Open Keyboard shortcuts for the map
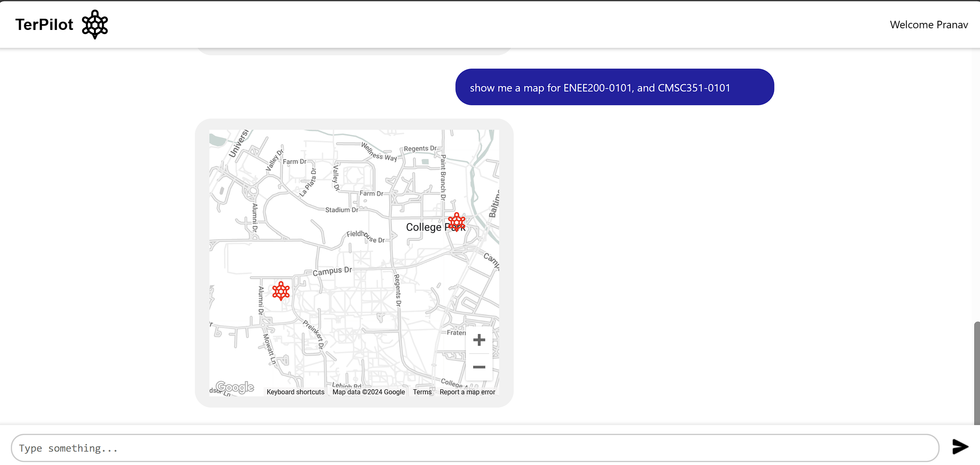 tap(295, 392)
